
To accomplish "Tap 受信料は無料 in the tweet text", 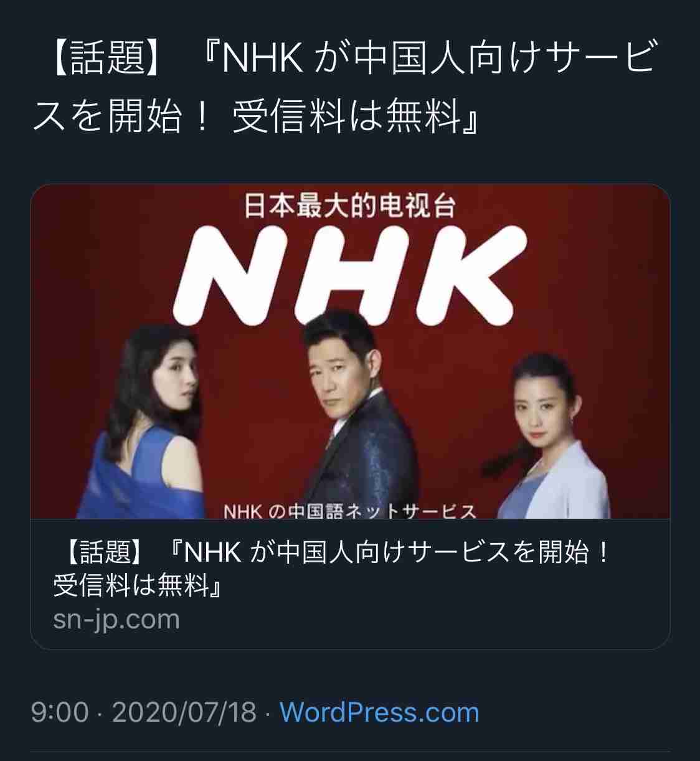I will tap(346, 116).
